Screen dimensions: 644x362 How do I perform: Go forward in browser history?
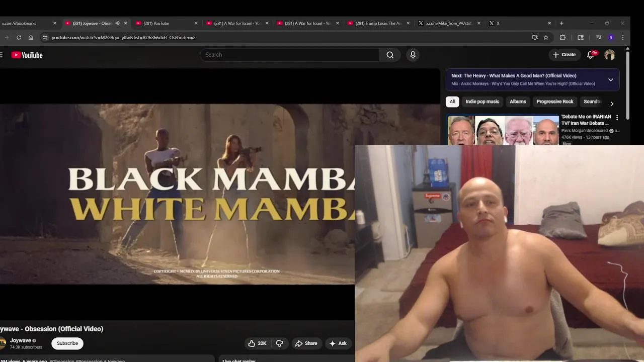click(x=7, y=37)
